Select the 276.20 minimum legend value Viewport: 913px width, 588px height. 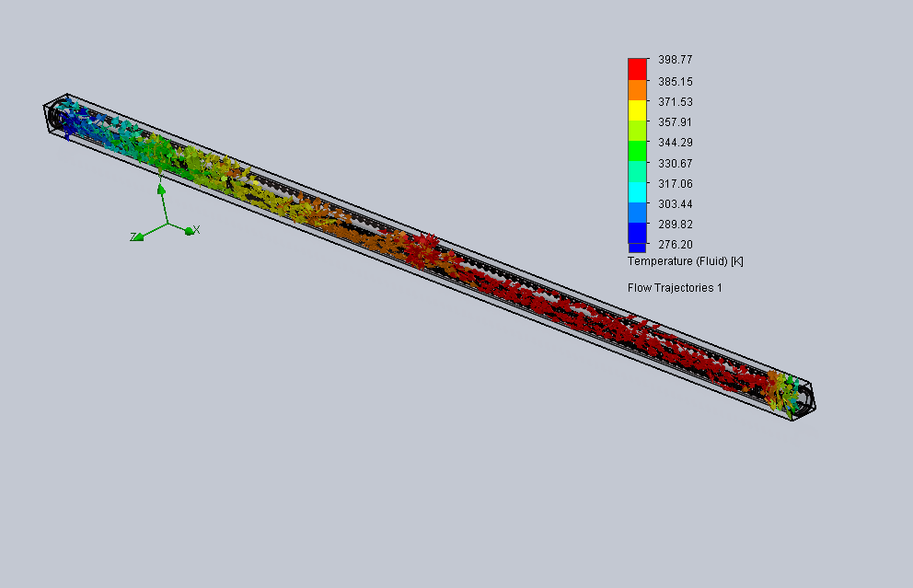tap(676, 245)
